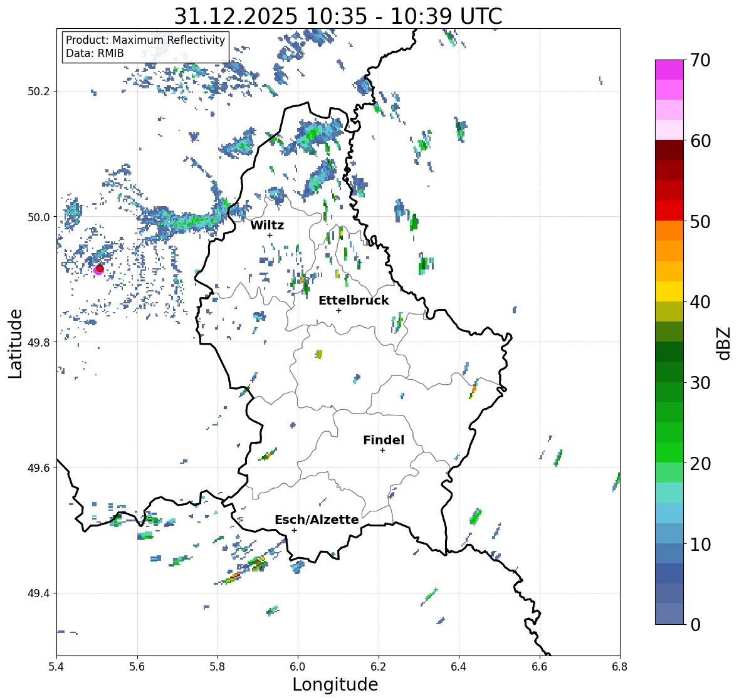Click the 49.6 latitude tick label
This screenshot has width=739, height=700.
pyautogui.click(x=39, y=468)
